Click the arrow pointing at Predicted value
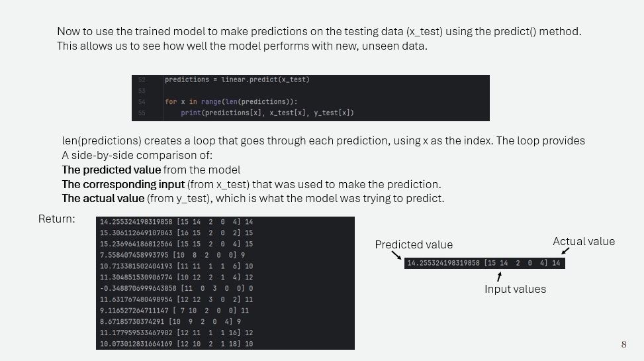Image resolution: width=644 pixels, height=361 pixels. point(396,255)
